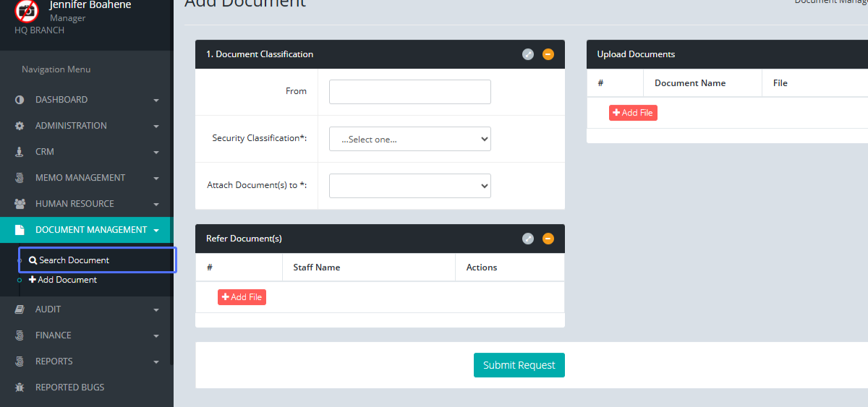Click the Human Resource people icon
This screenshot has height=407, width=868.
[20, 204]
